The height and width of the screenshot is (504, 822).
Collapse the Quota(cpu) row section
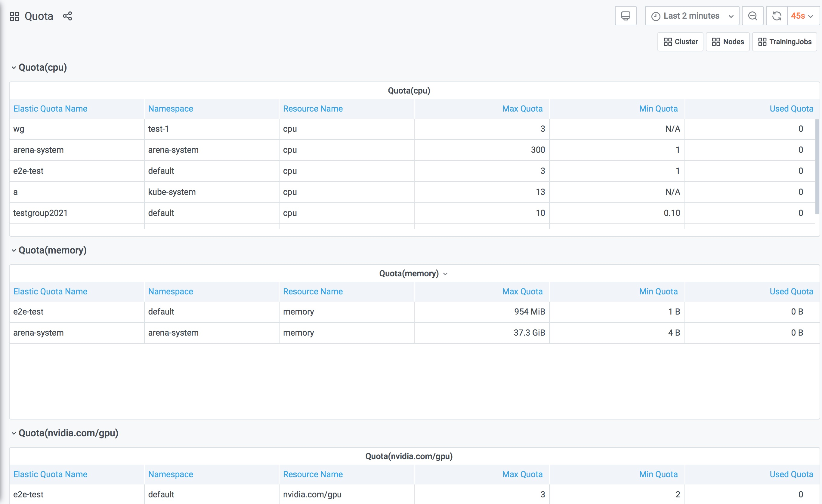coord(14,68)
